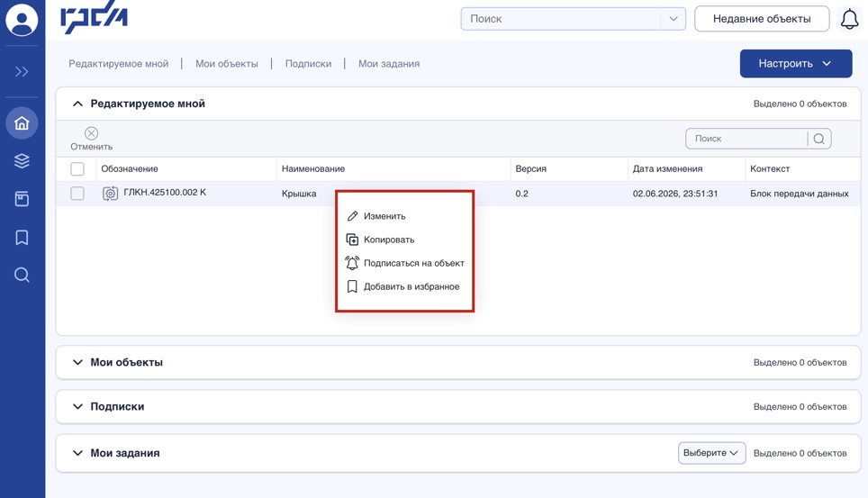Expand the Мои задания section
Screen dimensions: 868x498
pyautogui.click(x=77, y=453)
